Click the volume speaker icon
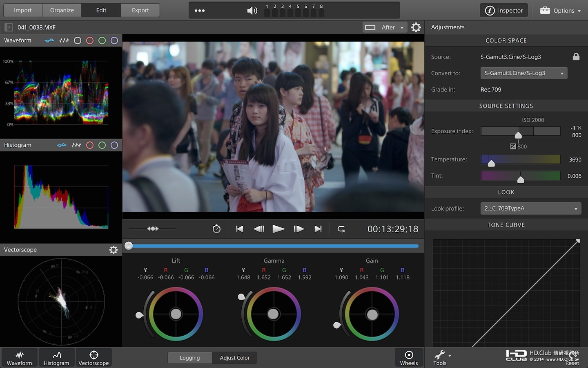 pyautogui.click(x=252, y=11)
